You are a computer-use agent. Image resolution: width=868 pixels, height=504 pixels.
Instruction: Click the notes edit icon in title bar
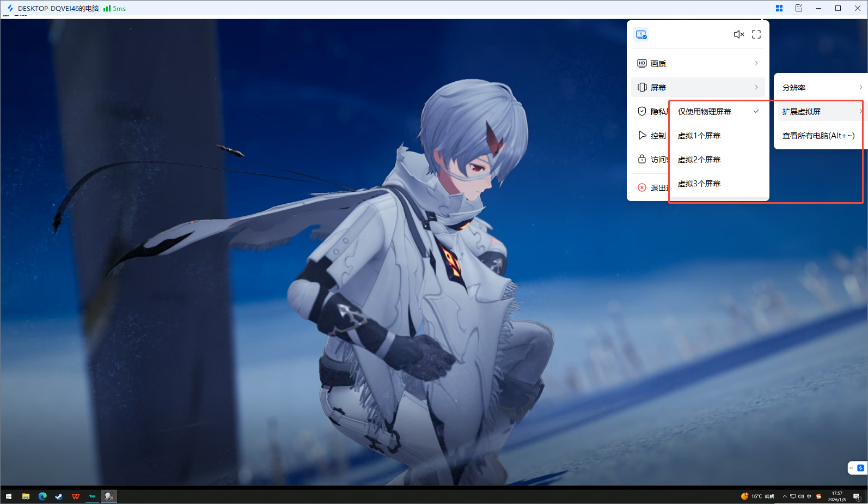[x=799, y=8]
